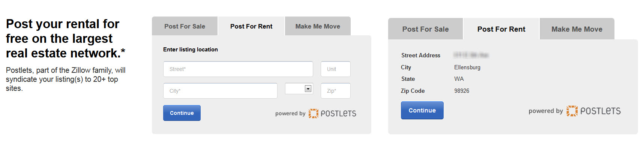Switch to Post For Sale tab in right panel

[425, 29]
